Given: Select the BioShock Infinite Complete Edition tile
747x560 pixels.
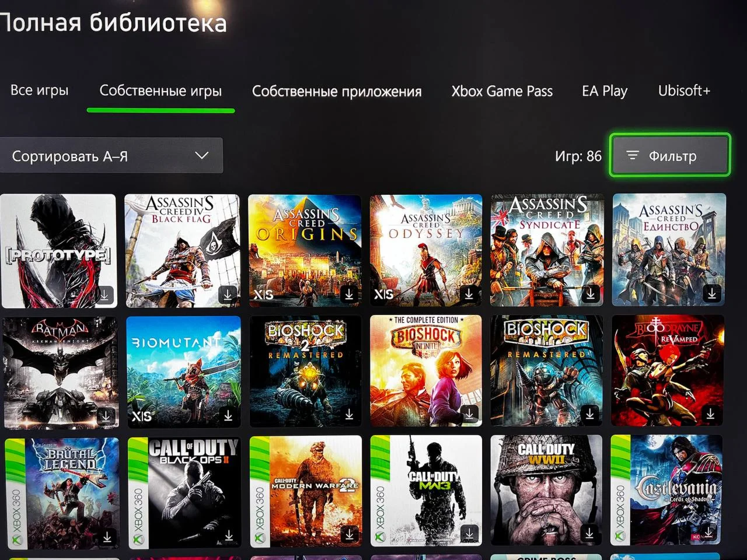Looking at the screenshot, I should coord(425,371).
